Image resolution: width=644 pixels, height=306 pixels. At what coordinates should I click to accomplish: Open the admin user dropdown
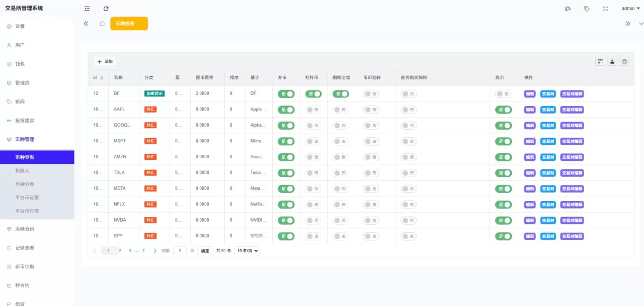click(630, 9)
